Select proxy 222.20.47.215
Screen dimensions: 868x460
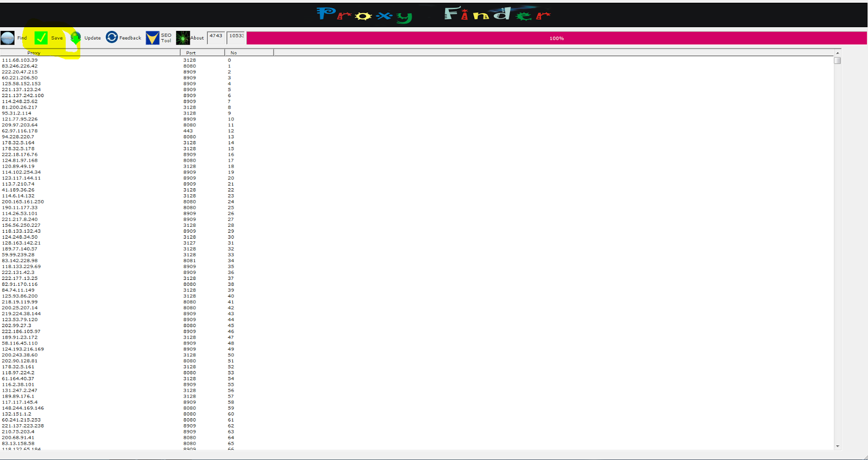click(20, 72)
